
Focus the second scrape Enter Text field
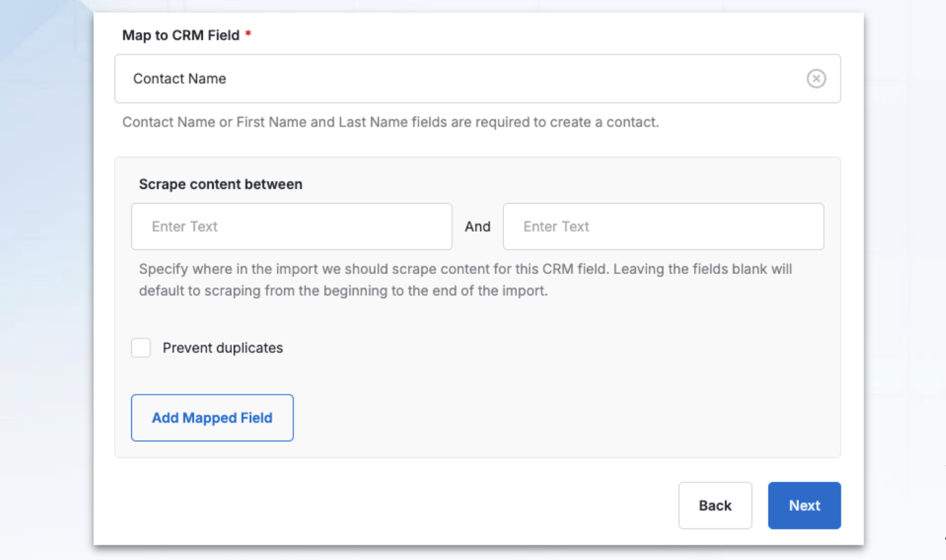click(663, 226)
